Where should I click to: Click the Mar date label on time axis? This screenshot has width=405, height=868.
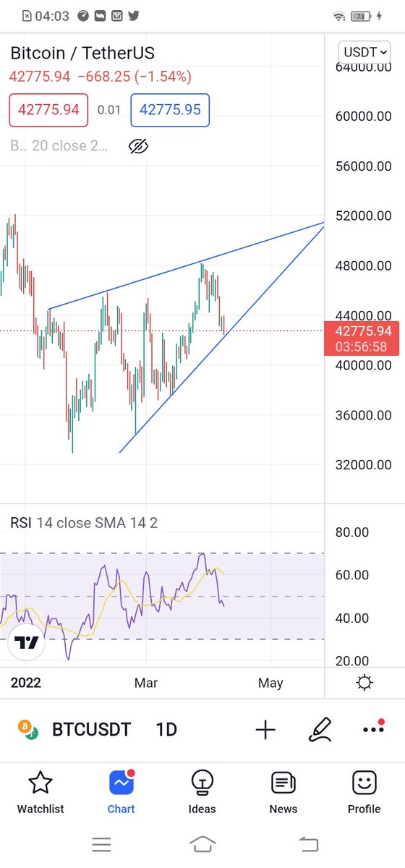pyautogui.click(x=147, y=683)
